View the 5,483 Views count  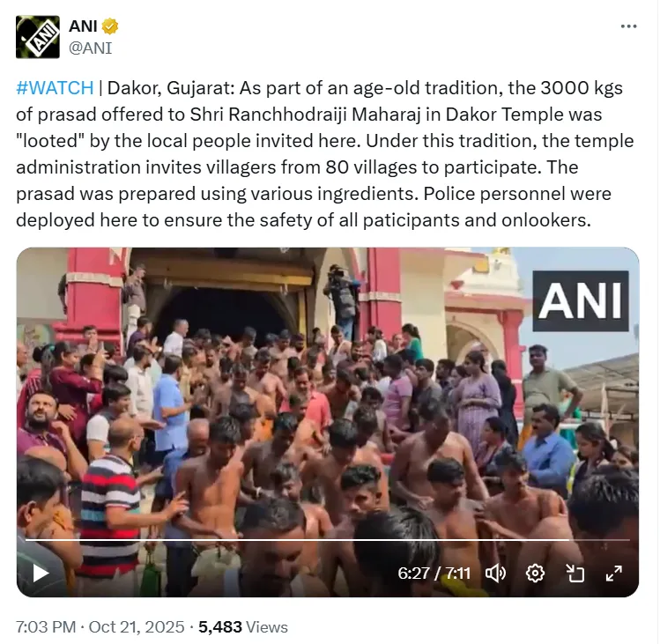(x=243, y=627)
